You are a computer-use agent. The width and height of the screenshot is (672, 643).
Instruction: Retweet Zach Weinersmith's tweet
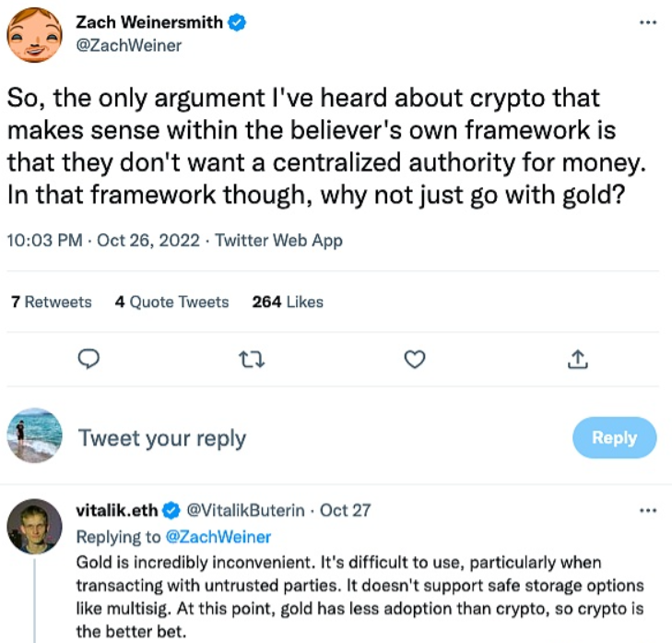(252, 359)
